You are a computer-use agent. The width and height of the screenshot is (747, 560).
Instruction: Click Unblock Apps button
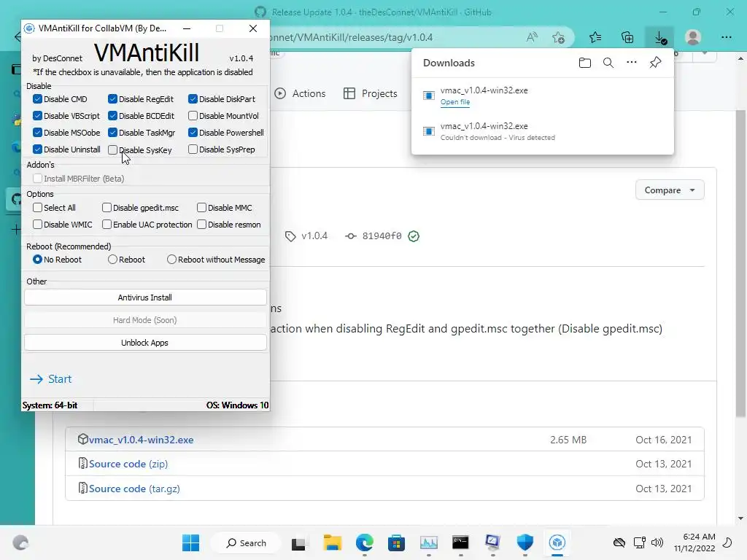145,343
